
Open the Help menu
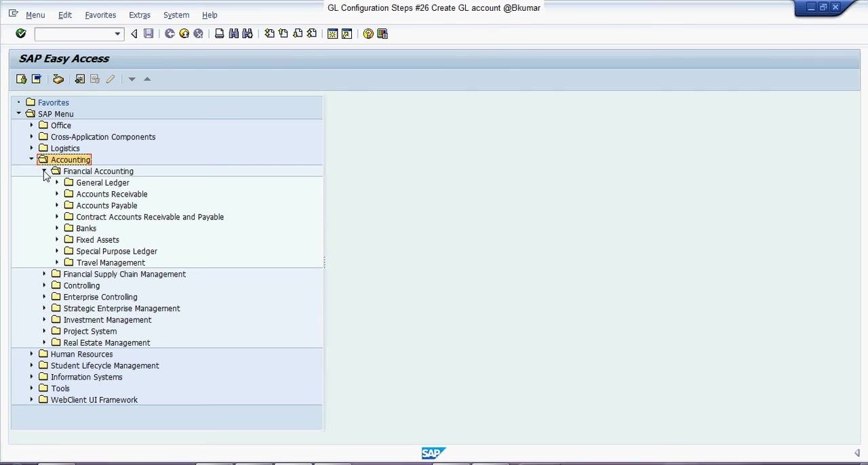click(x=210, y=15)
